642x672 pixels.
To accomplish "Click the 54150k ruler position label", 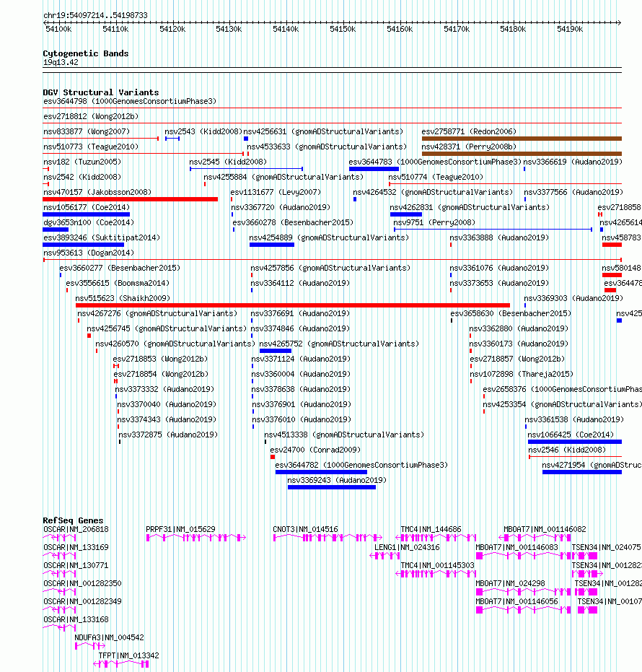I will (343, 29).
